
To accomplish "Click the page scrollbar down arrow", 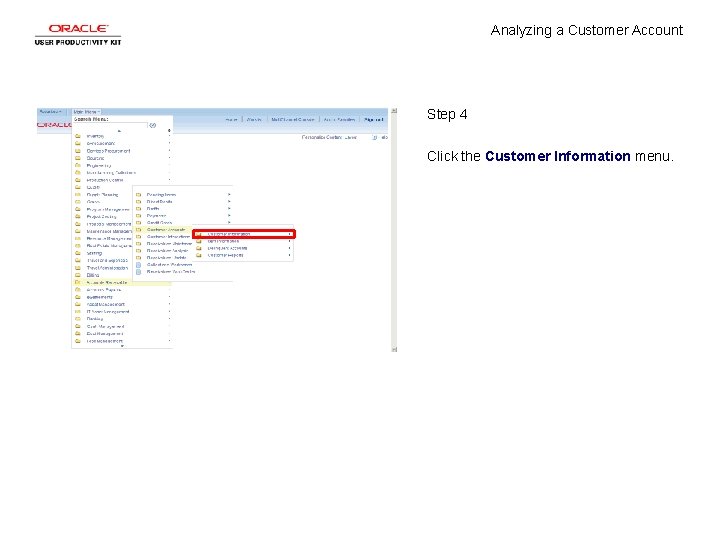I will pyautogui.click(x=394, y=349).
